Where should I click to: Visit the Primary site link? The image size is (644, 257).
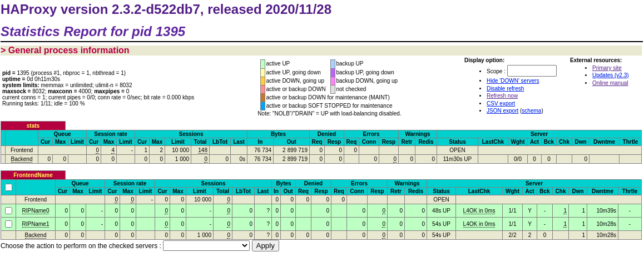[607, 68]
